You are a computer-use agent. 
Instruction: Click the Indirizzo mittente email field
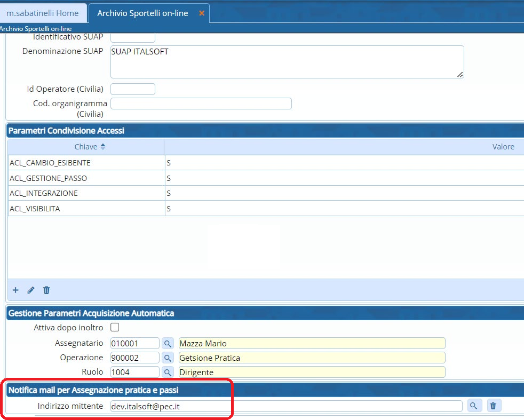tap(285, 406)
